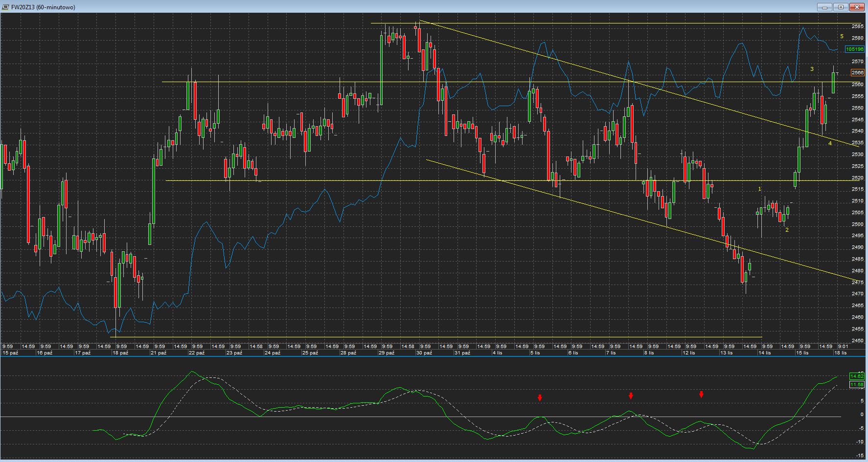Click the 30 paź date on time axis
The width and height of the screenshot is (868, 462).
click(424, 352)
